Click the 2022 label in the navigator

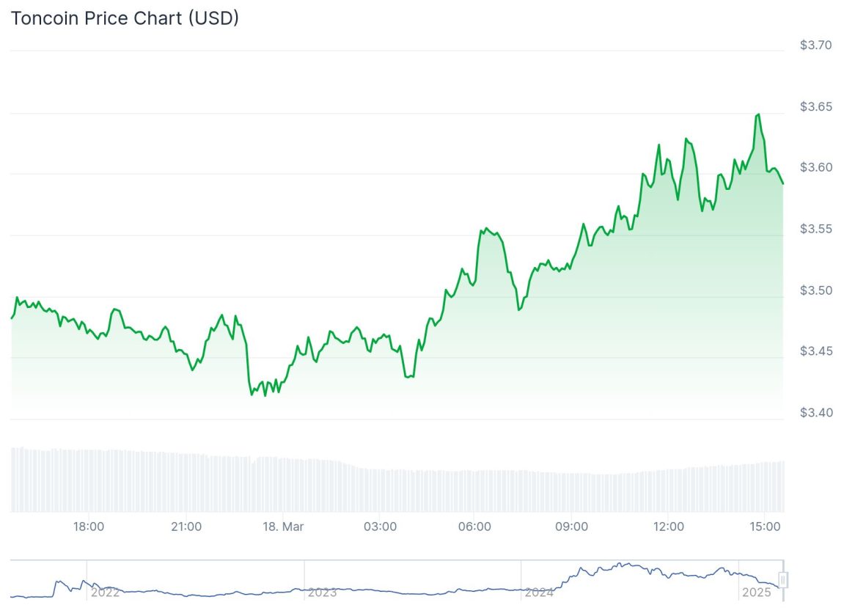coord(105,592)
